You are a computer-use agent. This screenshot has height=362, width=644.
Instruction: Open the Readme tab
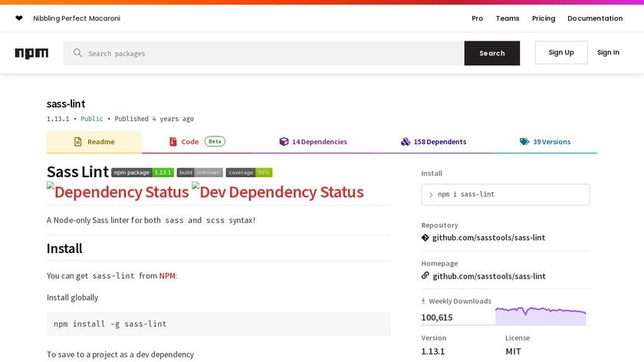(x=94, y=142)
